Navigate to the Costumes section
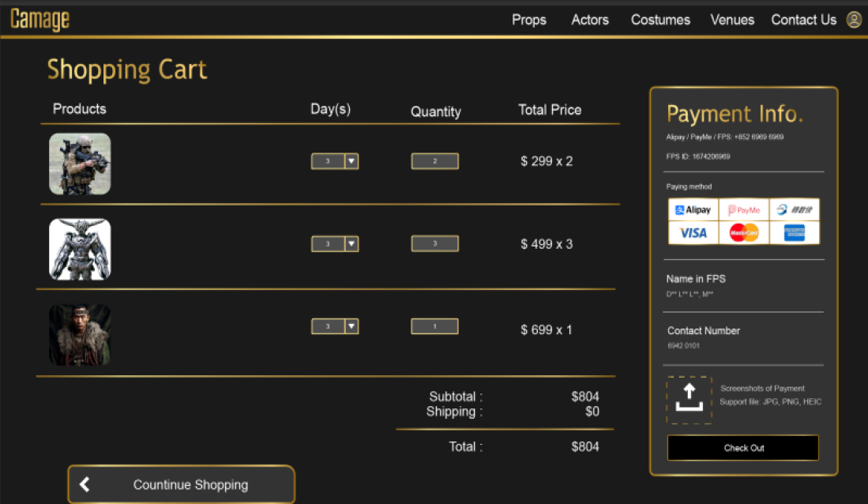 [x=660, y=20]
